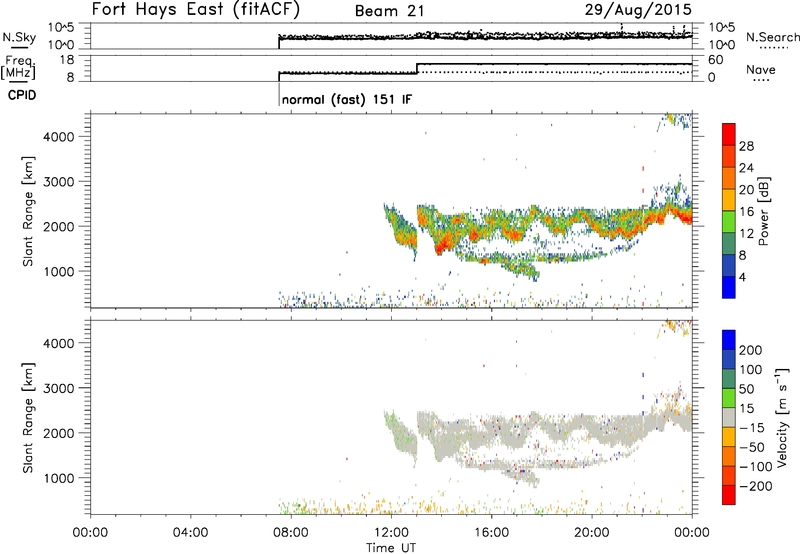Click the dotted line sample under 'Nave'
The height and width of the screenshot is (554, 800).
point(761,81)
